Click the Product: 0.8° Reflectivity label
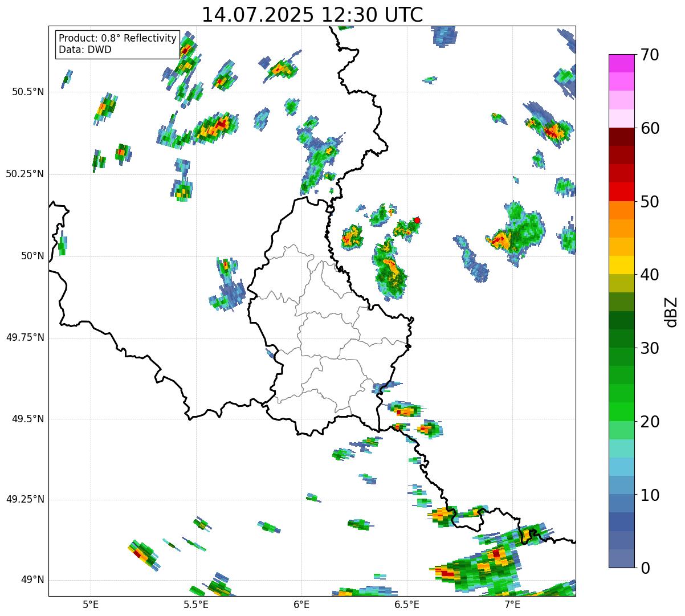685x616 pixels. point(118,38)
